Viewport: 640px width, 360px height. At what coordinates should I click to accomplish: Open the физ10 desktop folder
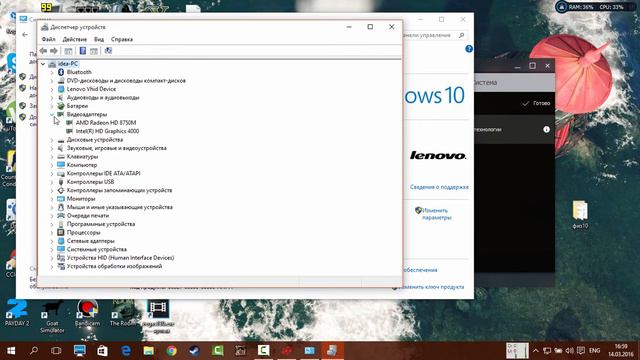coord(580,214)
